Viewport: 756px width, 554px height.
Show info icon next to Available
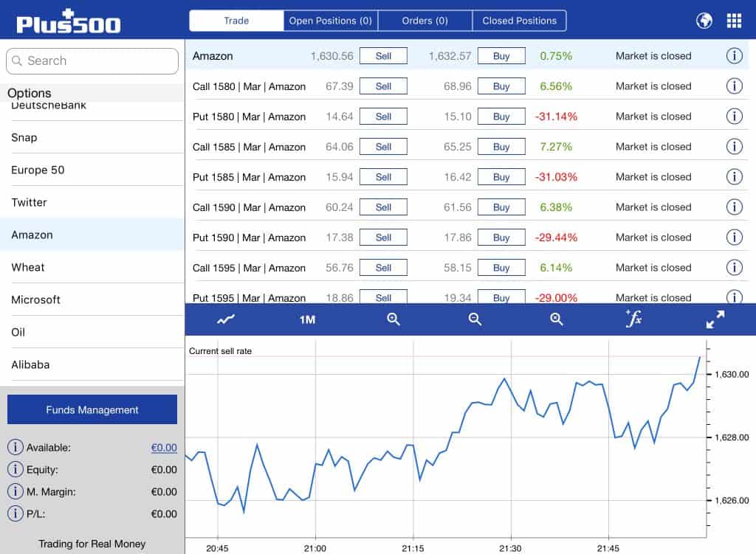[15, 448]
